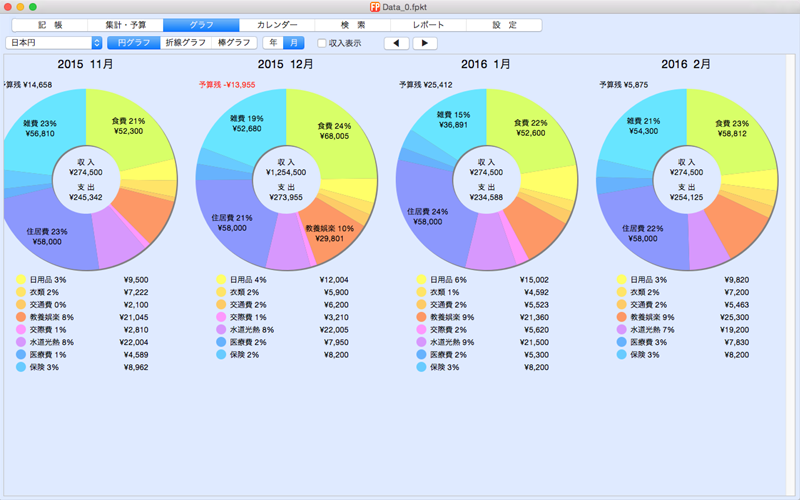
Task: Click the next period right arrow button
Action: pyautogui.click(x=425, y=43)
